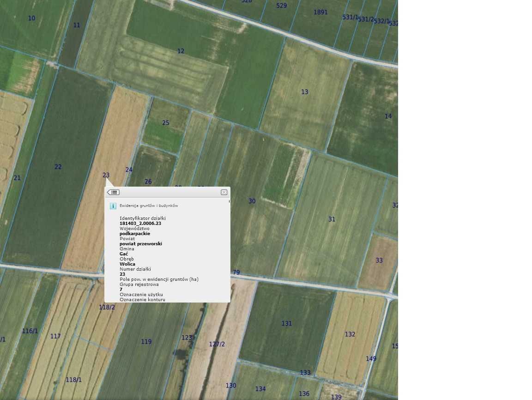Click the 'Numer działki' label
532x400 pixels.
[x=135, y=269]
